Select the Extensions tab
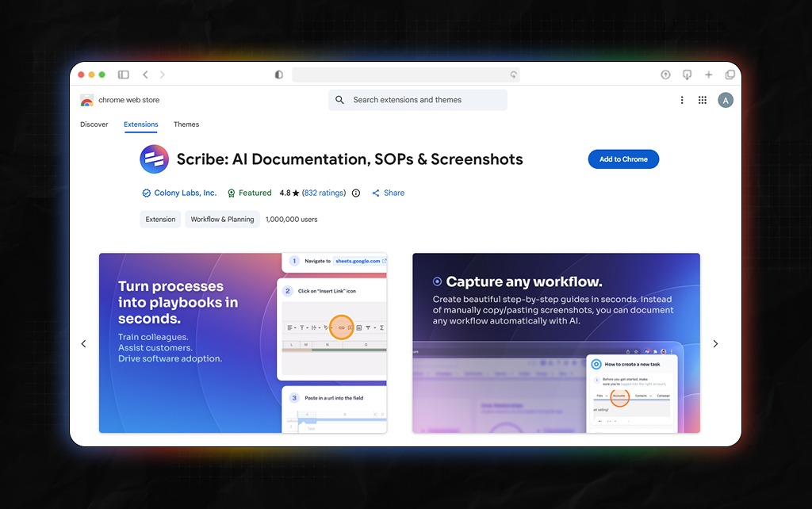The width and height of the screenshot is (812, 509). [x=141, y=124]
